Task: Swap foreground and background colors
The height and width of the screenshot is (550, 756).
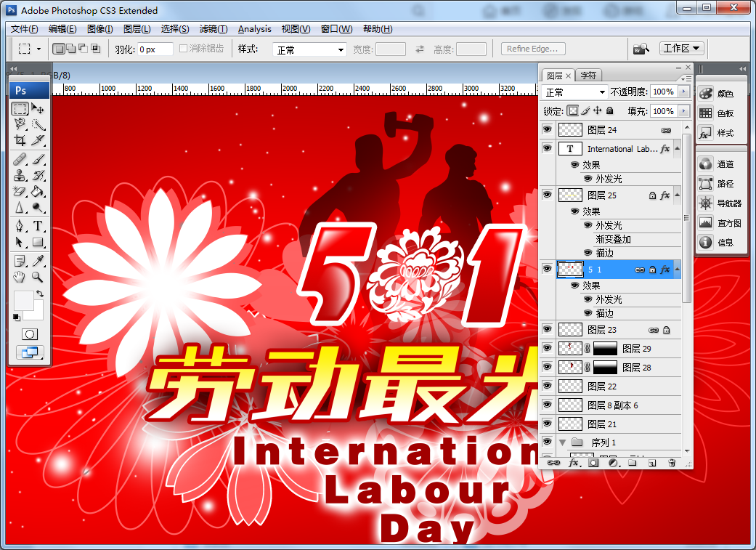Action: [39, 294]
